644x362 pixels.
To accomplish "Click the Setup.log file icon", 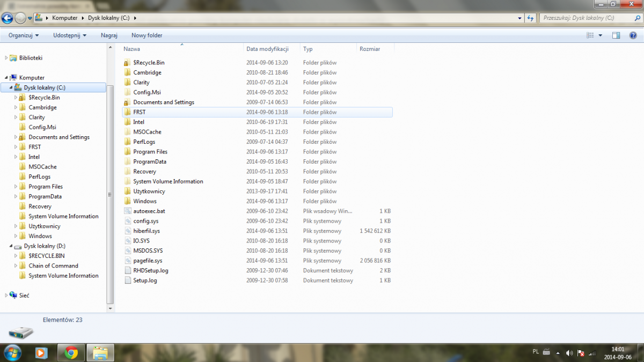I will (127, 280).
